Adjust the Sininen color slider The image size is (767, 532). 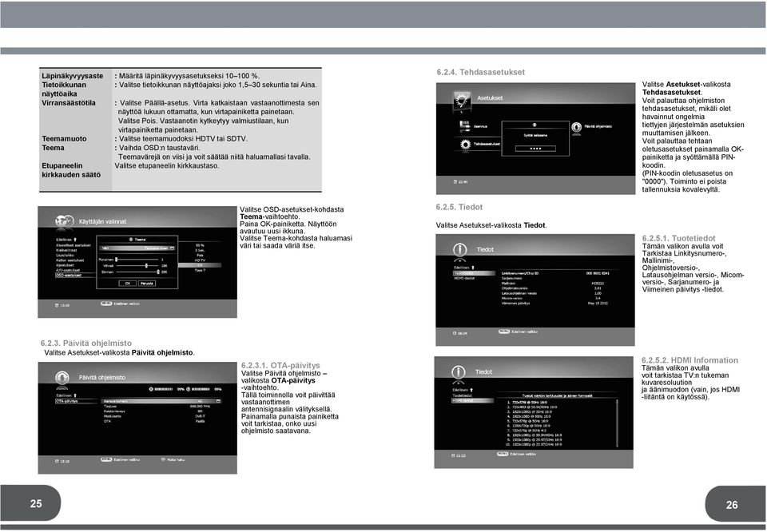coord(137,272)
